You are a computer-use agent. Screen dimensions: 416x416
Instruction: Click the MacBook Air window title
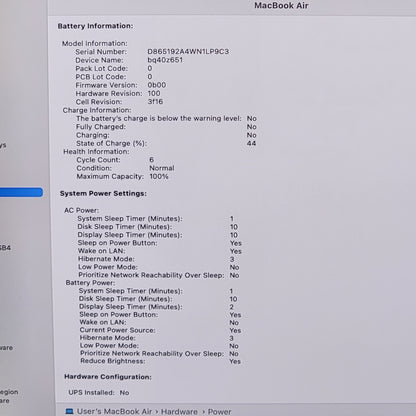281,6
